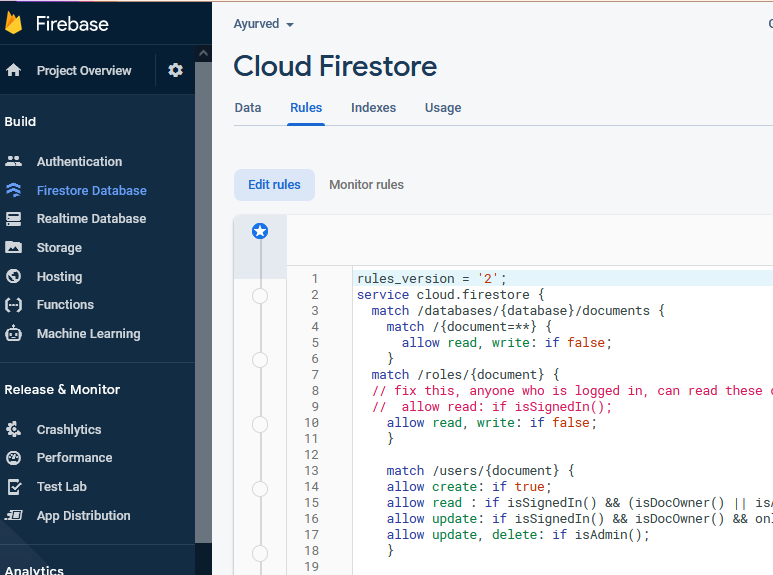Click the Firestore Database waves icon

[13, 190]
